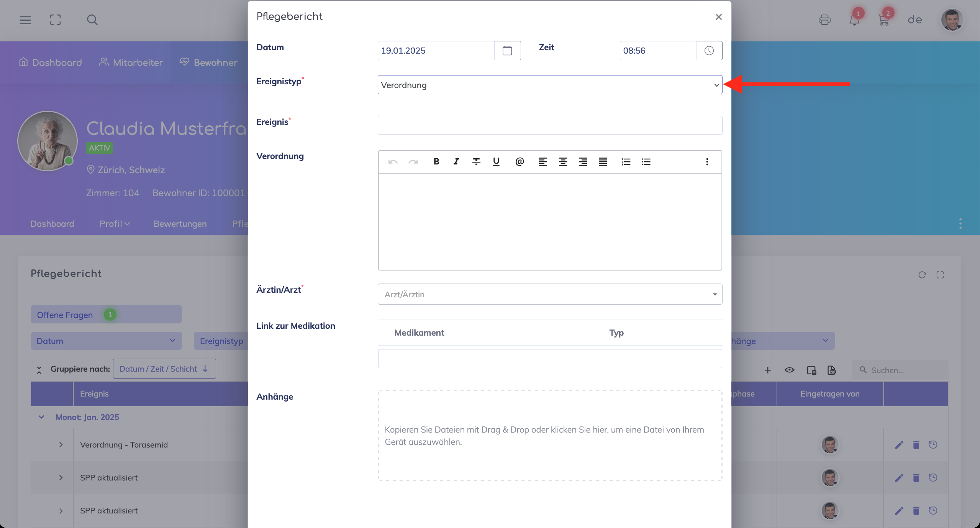
Task: Insert a bulleted list in editor
Action: click(646, 162)
